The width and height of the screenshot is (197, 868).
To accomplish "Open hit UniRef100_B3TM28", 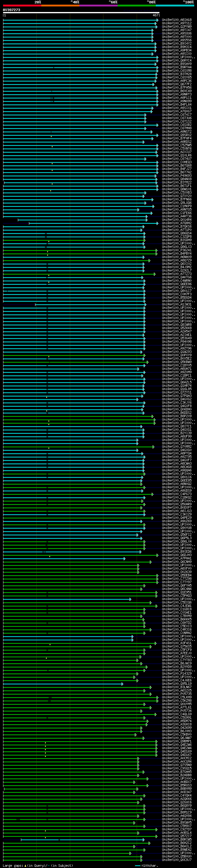I will click(x=177, y=74).
